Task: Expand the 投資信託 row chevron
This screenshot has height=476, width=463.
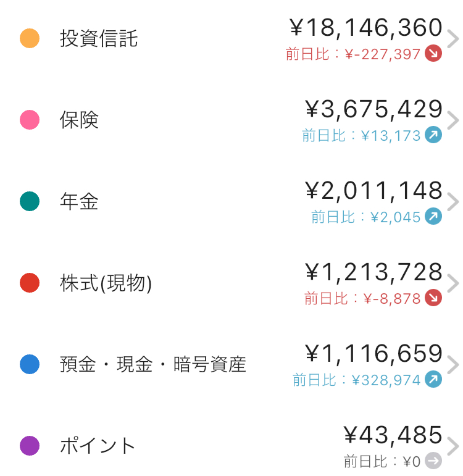Action: [x=453, y=40]
